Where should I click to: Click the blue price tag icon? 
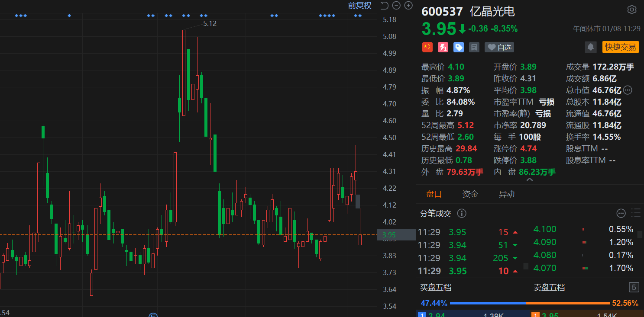(x=459, y=47)
